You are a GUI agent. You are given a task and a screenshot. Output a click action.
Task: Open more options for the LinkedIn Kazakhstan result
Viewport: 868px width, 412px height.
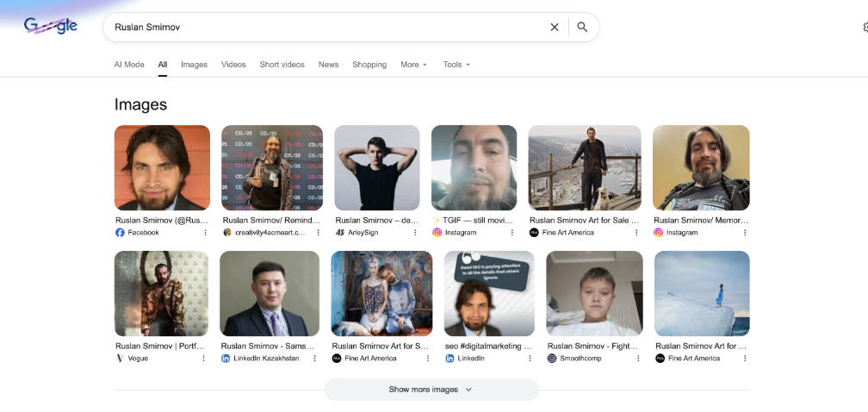tap(315, 359)
